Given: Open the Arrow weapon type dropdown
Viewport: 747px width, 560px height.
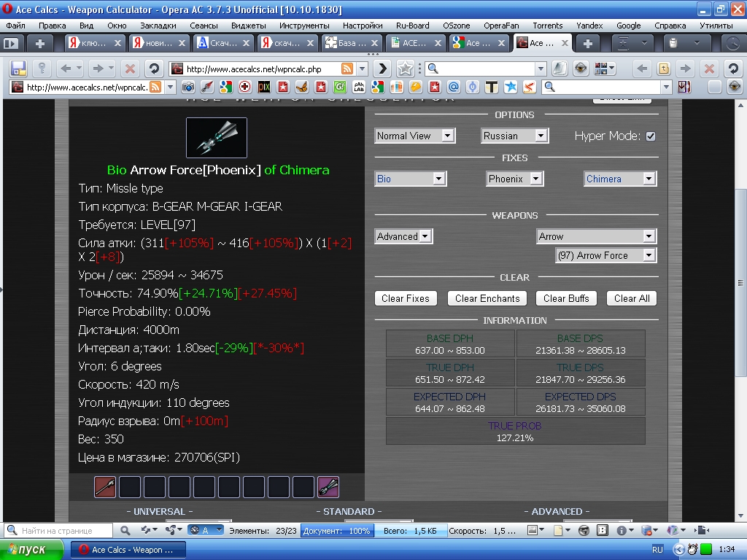Looking at the screenshot, I should pyautogui.click(x=596, y=236).
